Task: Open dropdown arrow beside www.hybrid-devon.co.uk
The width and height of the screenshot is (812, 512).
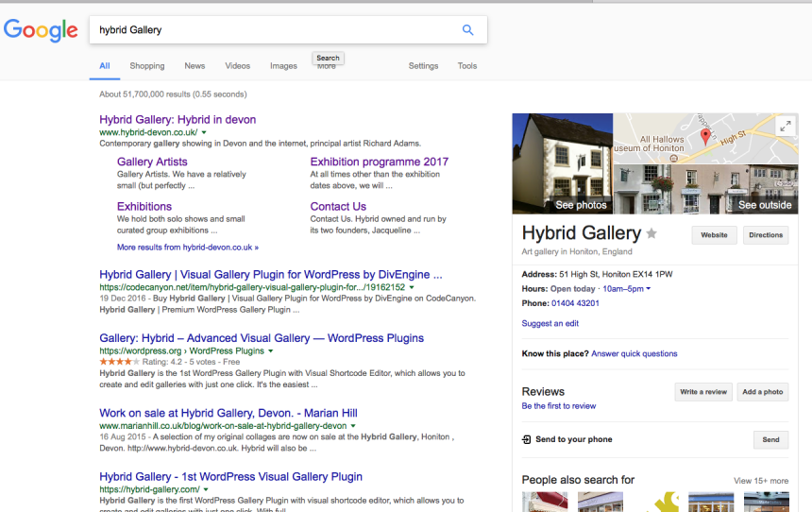Action: coord(204,132)
